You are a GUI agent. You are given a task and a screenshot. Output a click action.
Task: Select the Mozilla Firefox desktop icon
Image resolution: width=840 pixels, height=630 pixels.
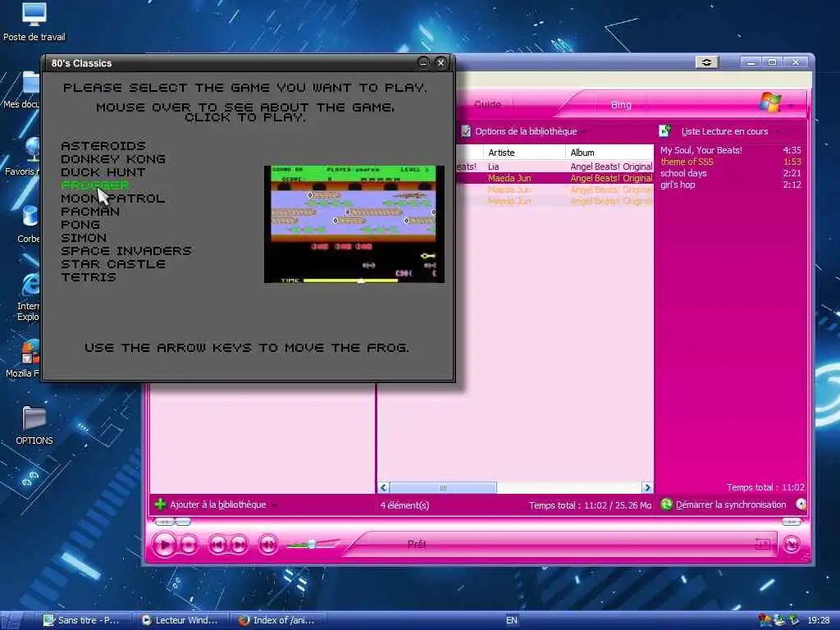click(x=22, y=358)
